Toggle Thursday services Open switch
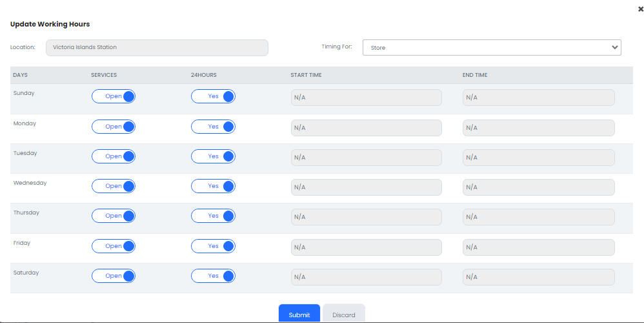This screenshot has height=323, width=644. pos(114,216)
